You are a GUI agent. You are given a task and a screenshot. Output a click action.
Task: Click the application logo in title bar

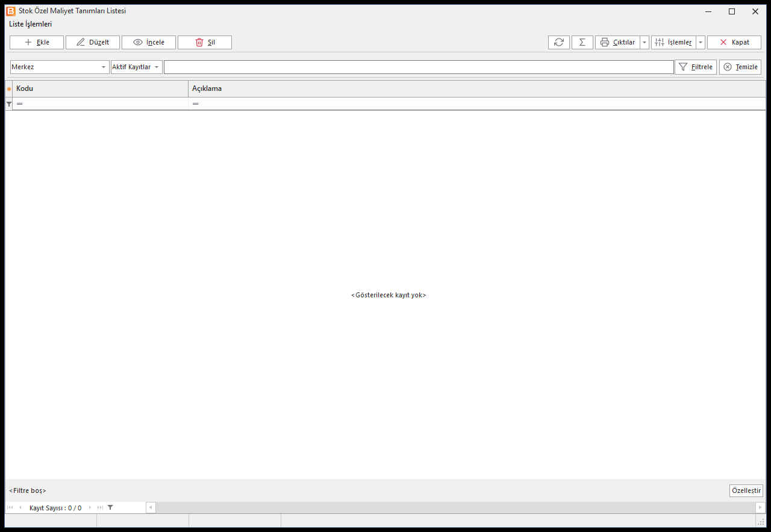11,11
